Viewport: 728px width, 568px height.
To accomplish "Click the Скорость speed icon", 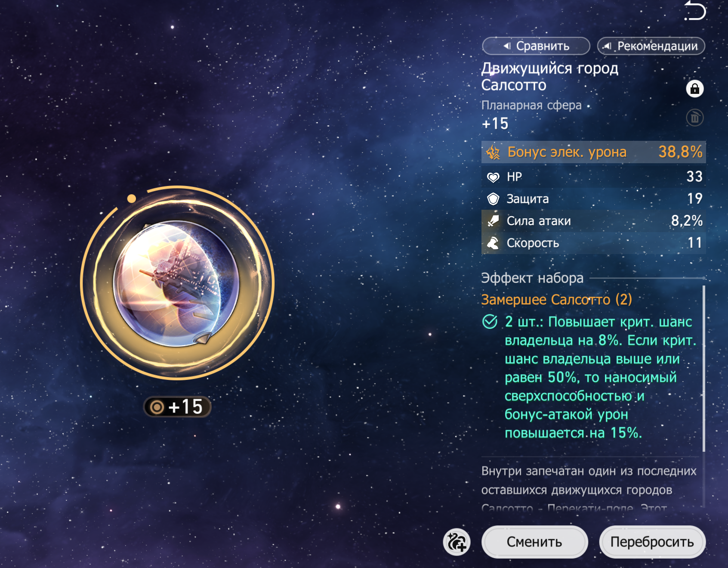I will tap(493, 243).
